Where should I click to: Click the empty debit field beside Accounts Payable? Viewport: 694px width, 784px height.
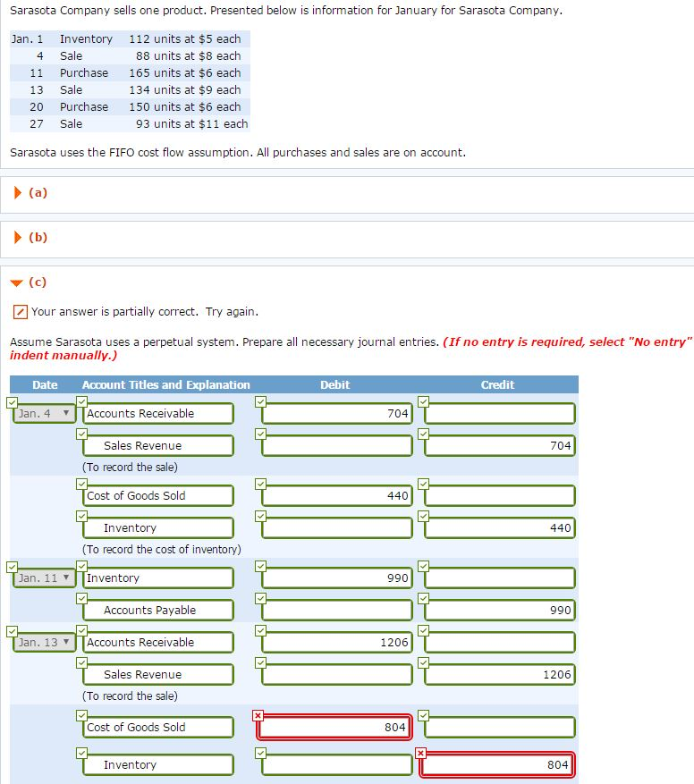tap(337, 610)
